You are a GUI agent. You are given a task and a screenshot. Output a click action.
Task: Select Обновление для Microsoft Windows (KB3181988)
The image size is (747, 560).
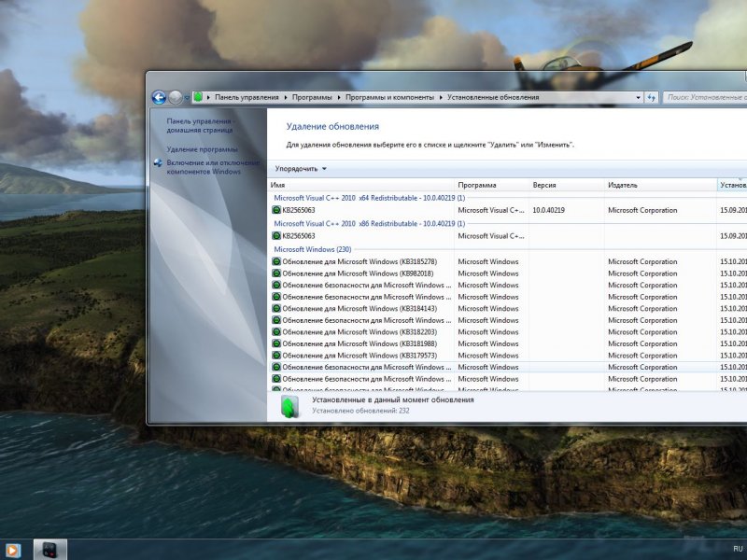pyautogui.click(x=359, y=343)
